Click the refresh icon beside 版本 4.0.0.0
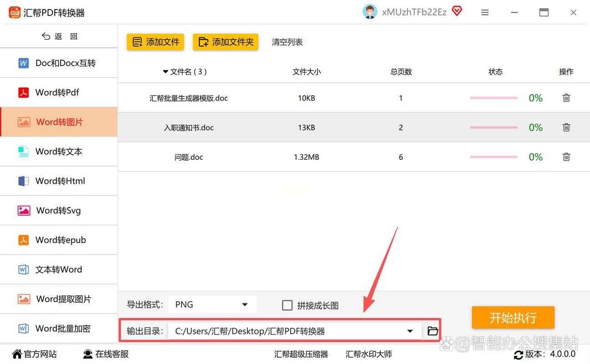Screen dimensions: 590x364 (519, 355)
